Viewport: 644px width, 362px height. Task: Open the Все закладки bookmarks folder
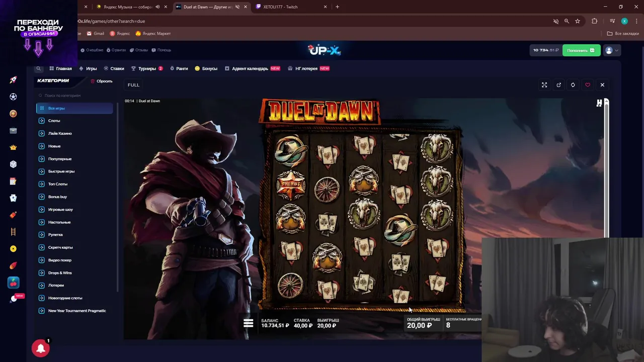point(623,34)
